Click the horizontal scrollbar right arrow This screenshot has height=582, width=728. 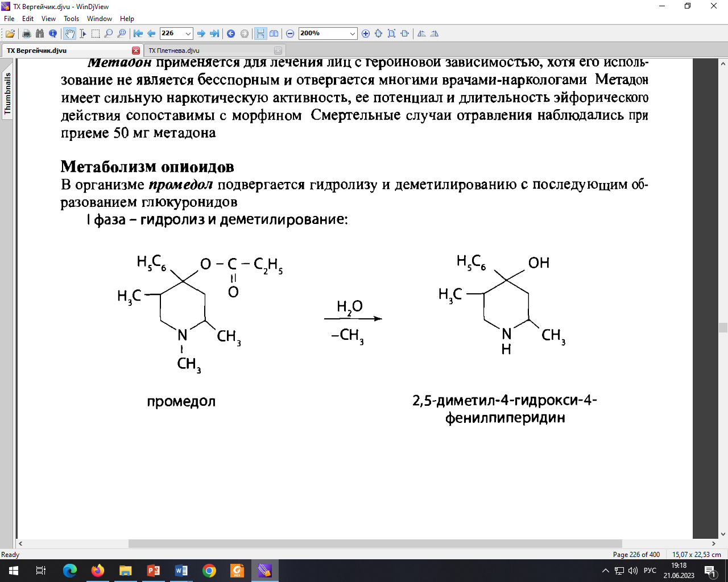(x=714, y=544)
